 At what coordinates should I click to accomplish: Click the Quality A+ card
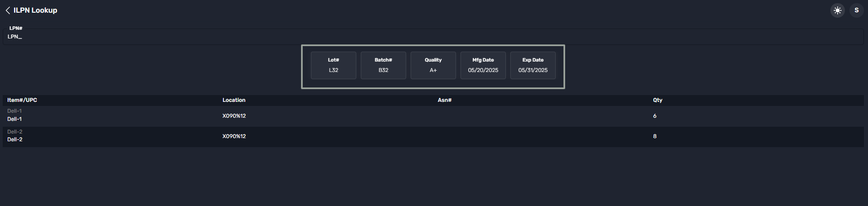tap(433, 66)
